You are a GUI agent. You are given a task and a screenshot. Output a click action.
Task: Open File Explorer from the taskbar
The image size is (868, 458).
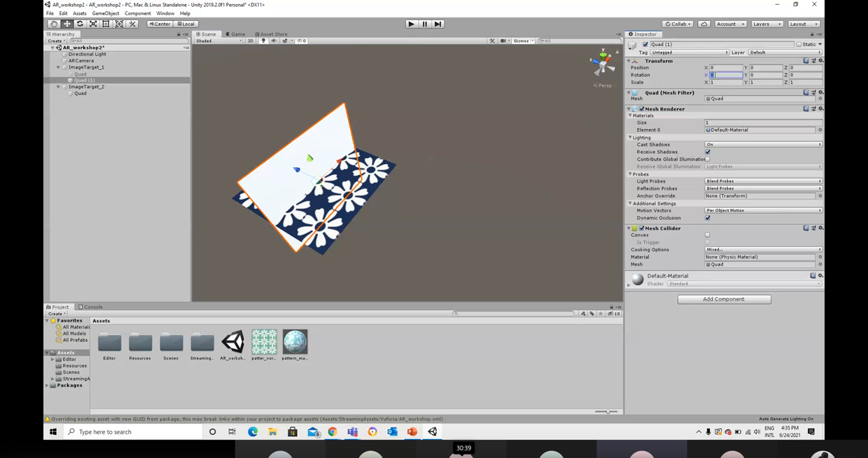(273, 432)
